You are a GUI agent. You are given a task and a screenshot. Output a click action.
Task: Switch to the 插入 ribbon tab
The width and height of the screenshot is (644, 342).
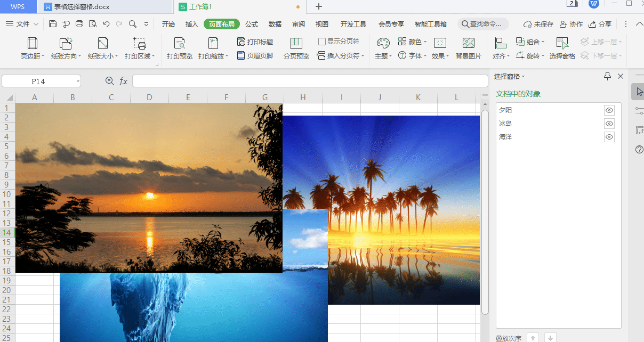tap(192, 24)
